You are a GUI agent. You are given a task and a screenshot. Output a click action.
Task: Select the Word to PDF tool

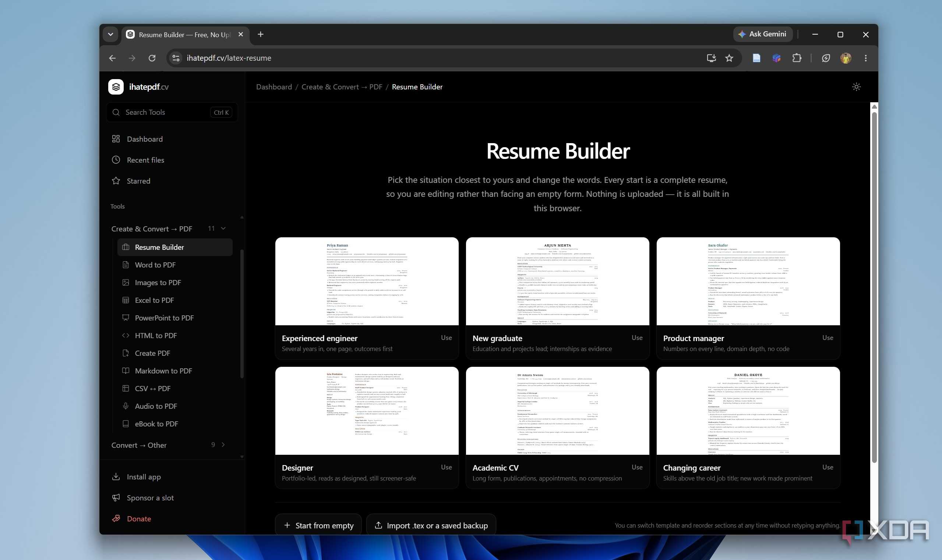pyautogui.click(x=175, y=265)
